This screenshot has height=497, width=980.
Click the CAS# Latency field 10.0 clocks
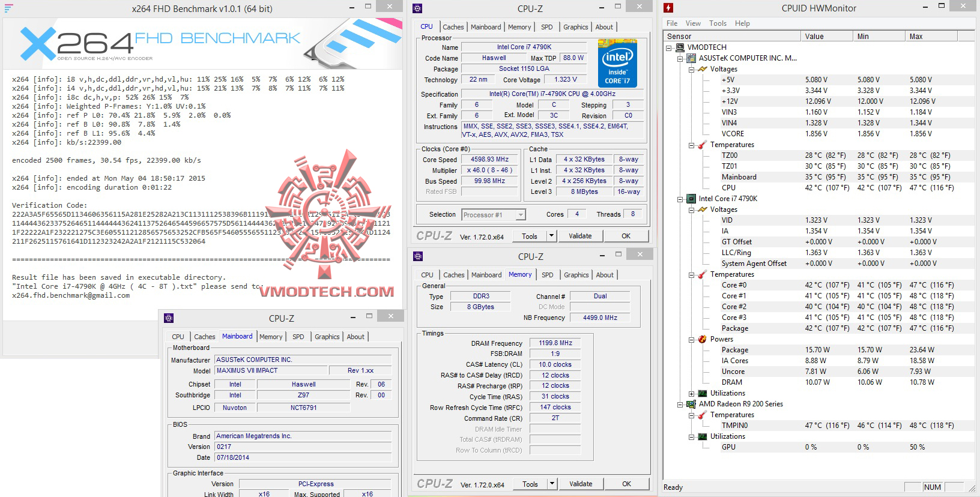(x=555, y=364)
